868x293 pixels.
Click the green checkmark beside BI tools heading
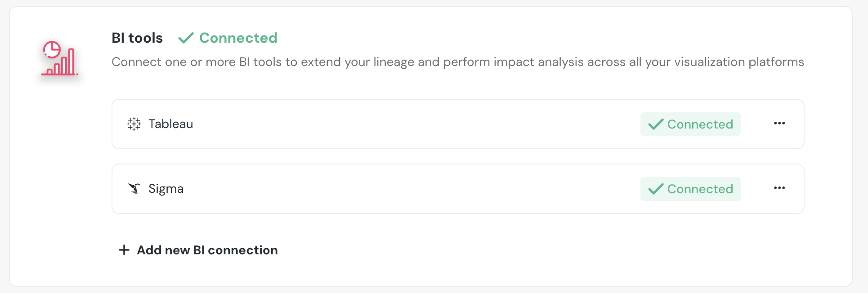[186, 38]
